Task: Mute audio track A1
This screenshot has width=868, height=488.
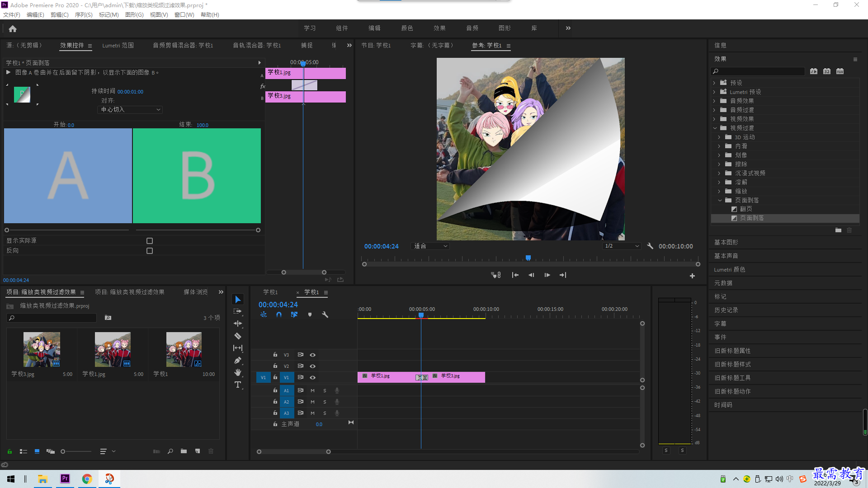Action: (312, 390)
